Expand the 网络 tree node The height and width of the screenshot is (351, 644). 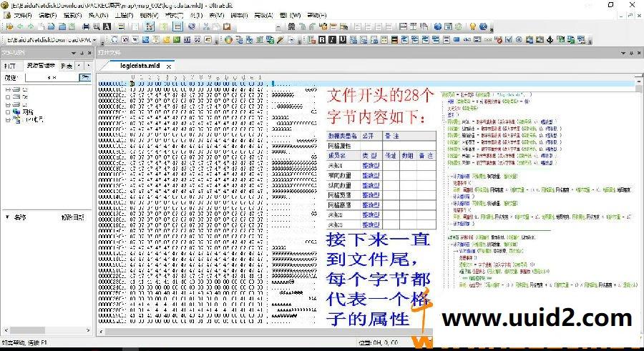[7, 112]
